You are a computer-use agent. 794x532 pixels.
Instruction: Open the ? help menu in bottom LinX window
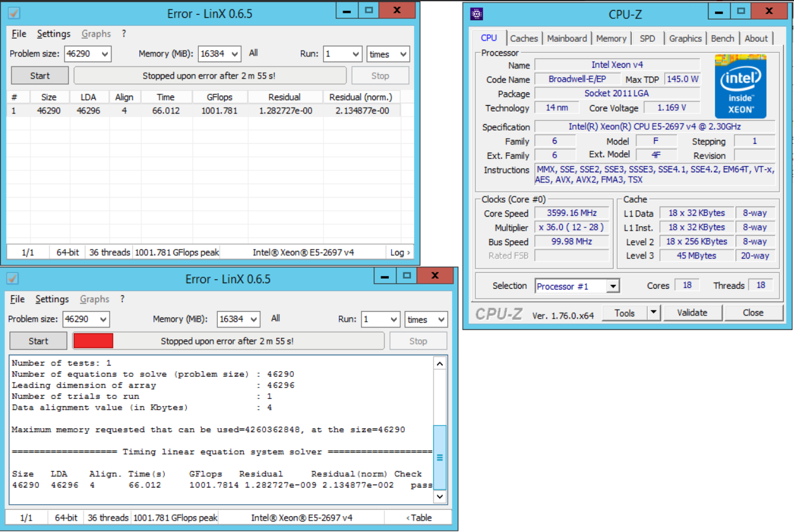tap(122, 299)
